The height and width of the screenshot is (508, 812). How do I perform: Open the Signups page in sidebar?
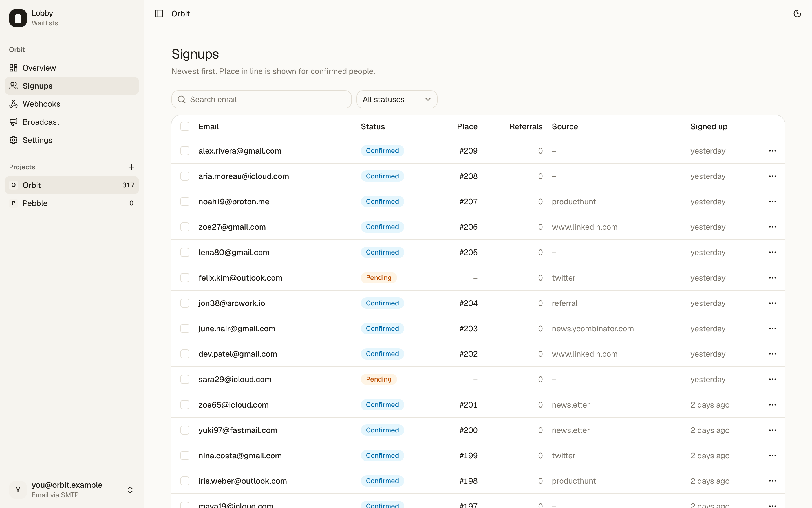pyautogui.click(x=72, y=86)
